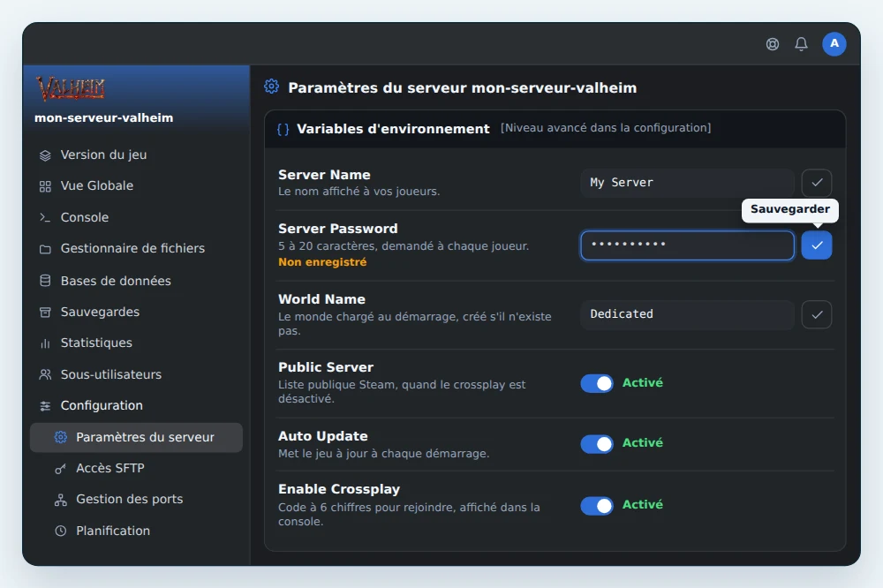The width and height of the screenshot is (883, 588).
Task: Turn off the Auto Update switch
Action: (x=597, y=444)
